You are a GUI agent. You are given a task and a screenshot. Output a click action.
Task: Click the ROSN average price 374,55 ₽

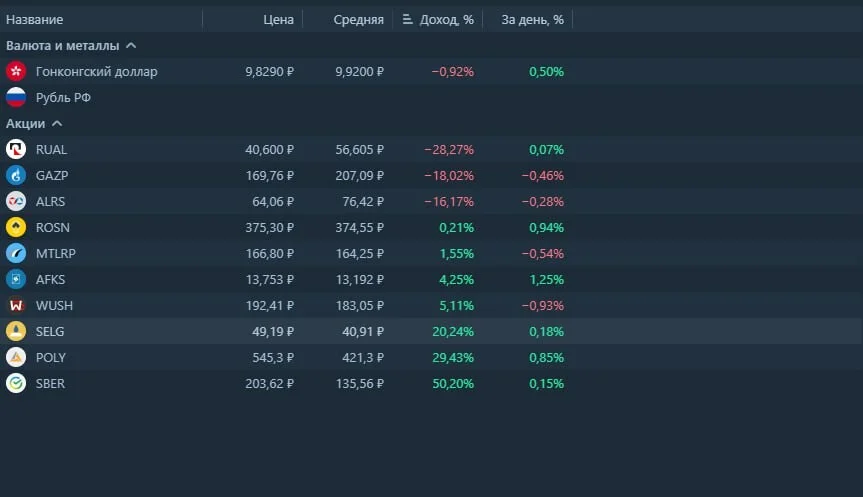coord(359,227)
